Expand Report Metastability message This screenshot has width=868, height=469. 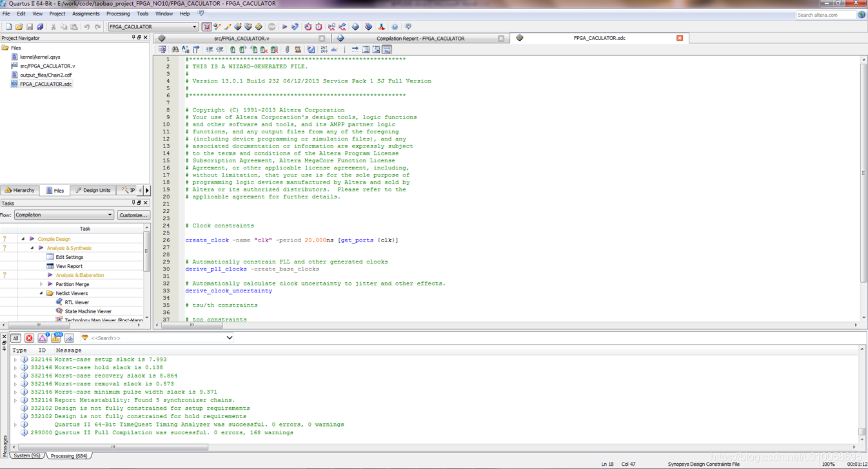coord(15,400)
